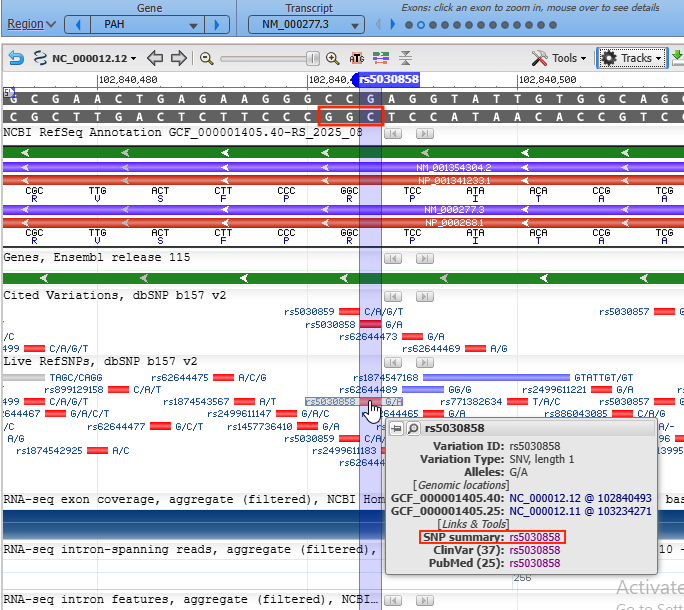Click the sequence strand icon beside NC_000012.12

pyautogui.click(x=40, y=58)
